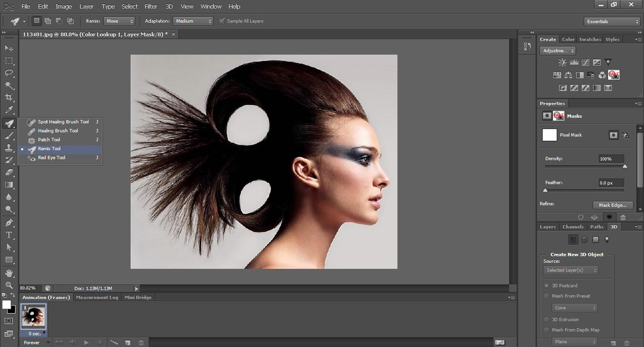Select the Type tool
The width and height of the screenshot is (644, 347).
[x=9, y=235]
